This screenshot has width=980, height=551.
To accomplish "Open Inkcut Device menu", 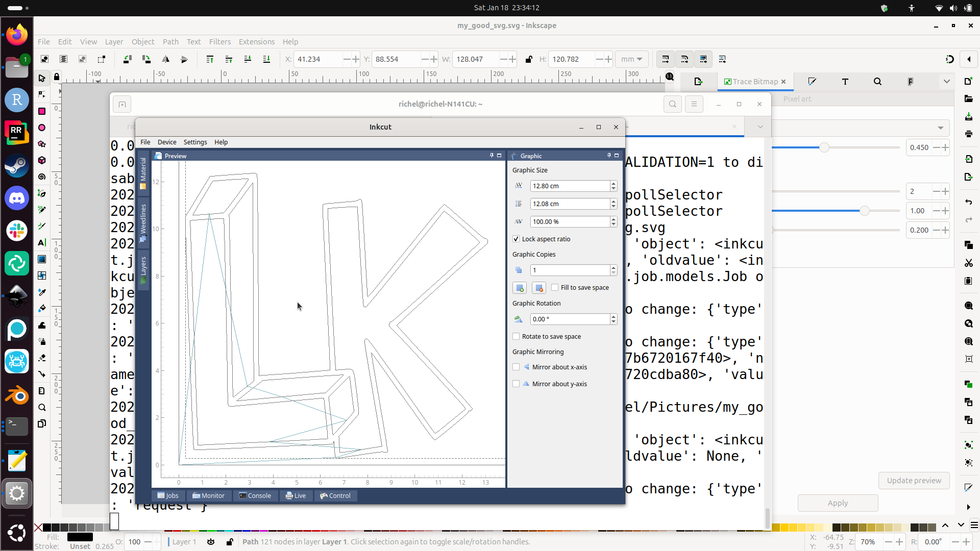I will 167,142.
